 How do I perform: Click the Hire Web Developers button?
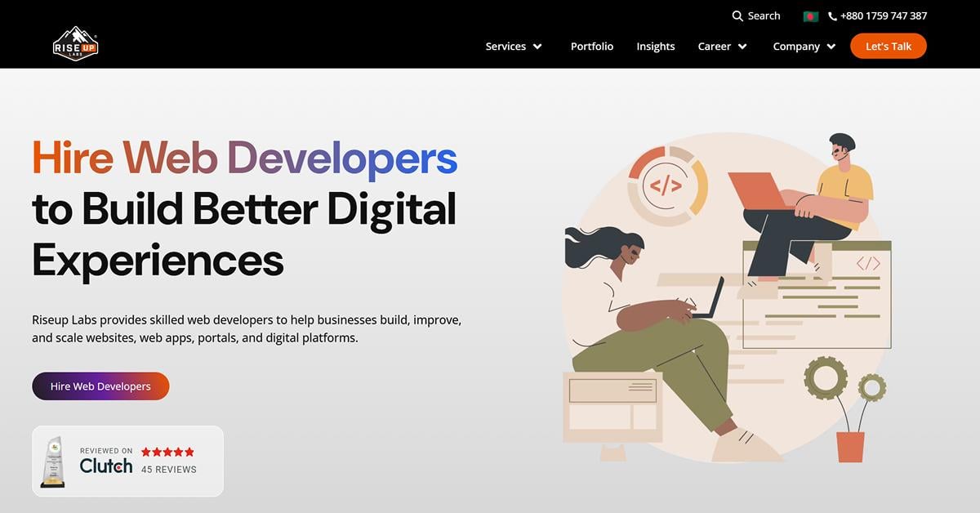(100, 386)
